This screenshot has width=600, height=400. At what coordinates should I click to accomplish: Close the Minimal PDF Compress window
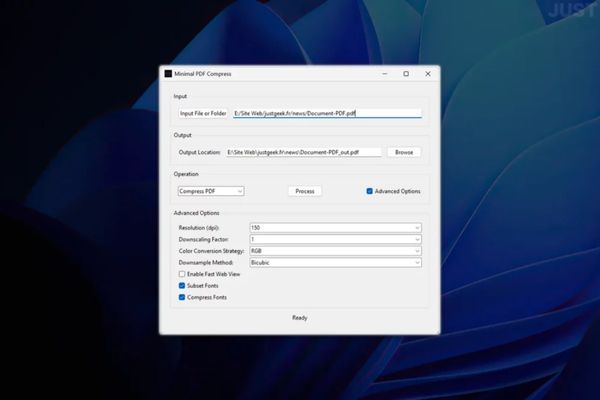pyautogui.click(x=428, y=74)
